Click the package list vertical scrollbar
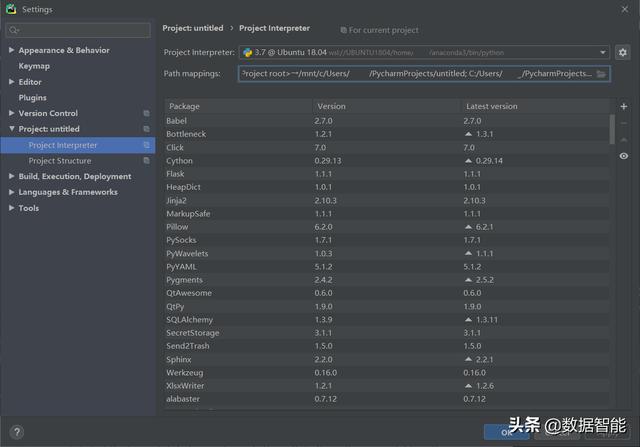 point(612,129)
